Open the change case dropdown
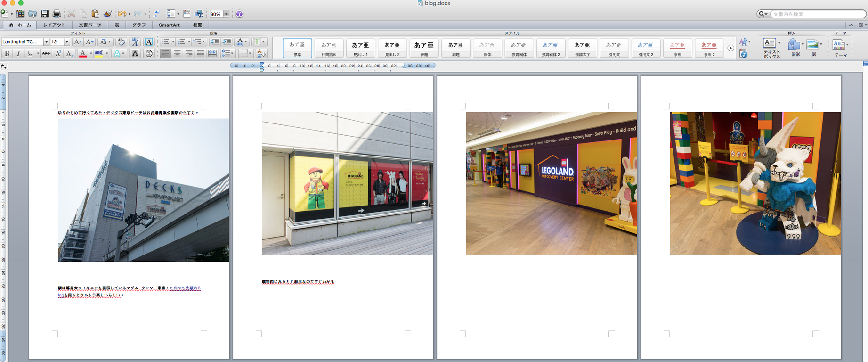Viewport: 868px width, 362px height. (105, 42)
